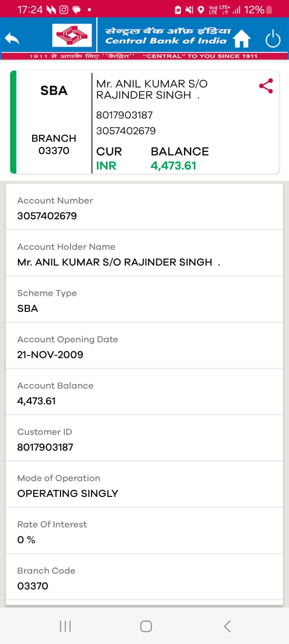This screenshot has height=644, width=289.
Task: Go to home via house icon
Action: point(242,39)
